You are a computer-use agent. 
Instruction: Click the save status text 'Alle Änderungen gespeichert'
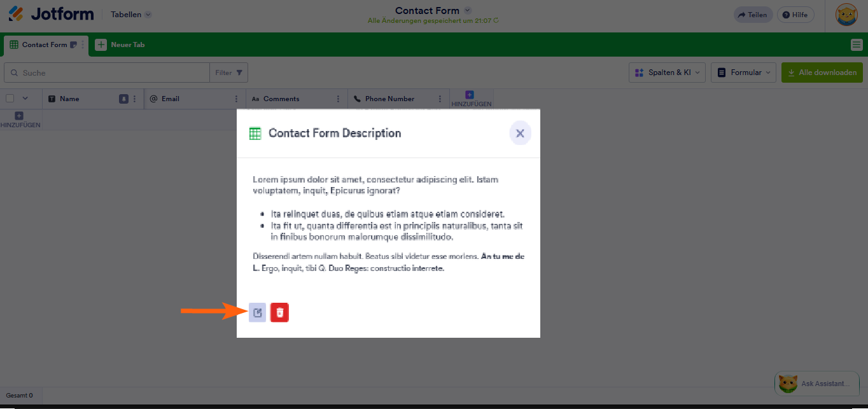433,21
